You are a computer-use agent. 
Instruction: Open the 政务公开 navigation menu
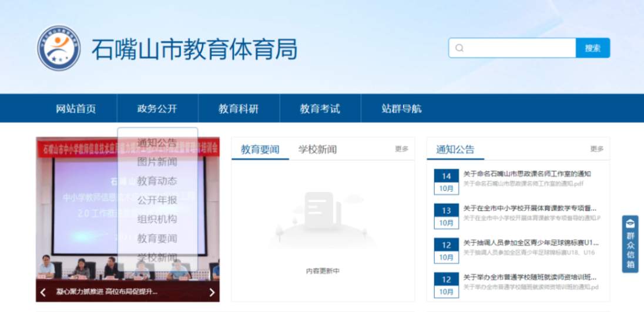[x=157, y=109]
